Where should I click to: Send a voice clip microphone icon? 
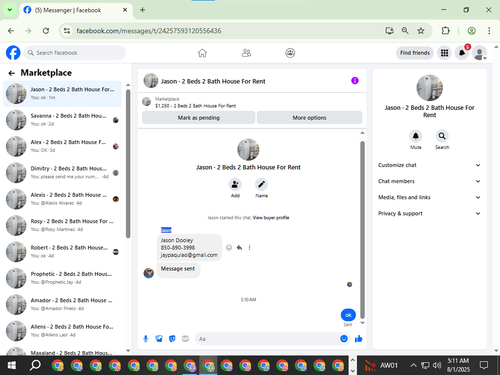[146, 339]
